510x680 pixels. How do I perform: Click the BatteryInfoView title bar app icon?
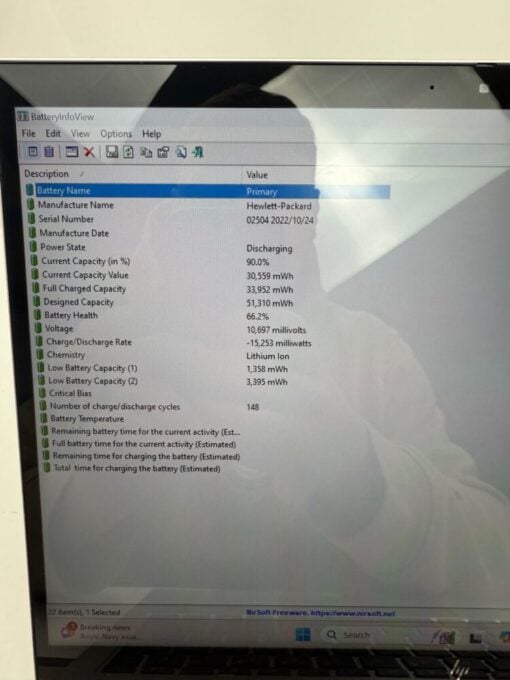tap(22, 116)
